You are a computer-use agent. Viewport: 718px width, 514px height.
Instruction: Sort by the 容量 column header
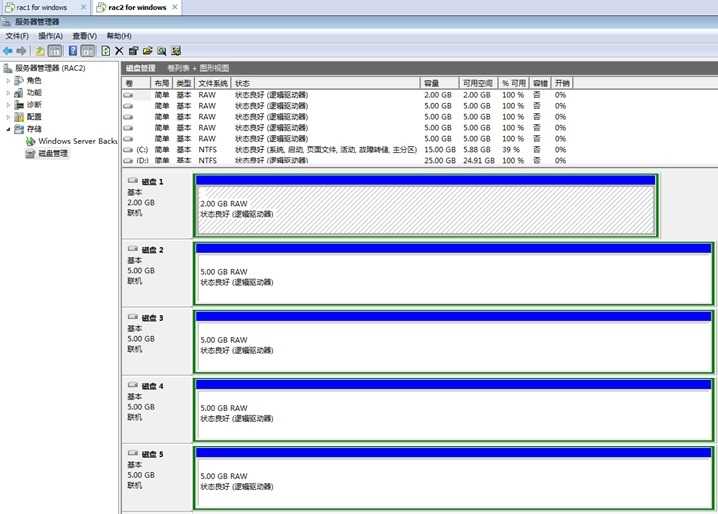click(440, 83)
